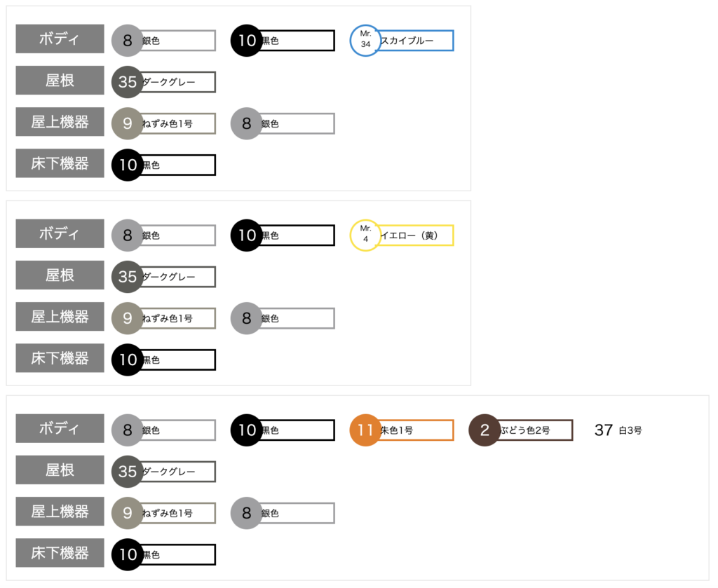
Task: Select the イエロー（黄） label box
Action: tap(416, 235)
